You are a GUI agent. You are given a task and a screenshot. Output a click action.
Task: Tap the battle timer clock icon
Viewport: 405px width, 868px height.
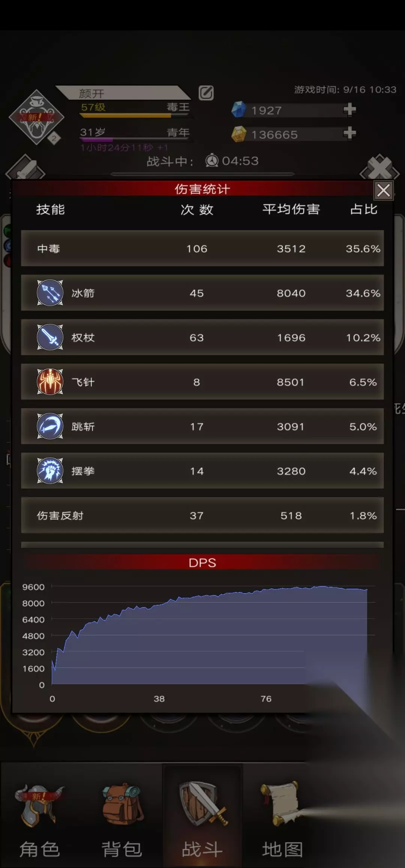pos(212,161)
